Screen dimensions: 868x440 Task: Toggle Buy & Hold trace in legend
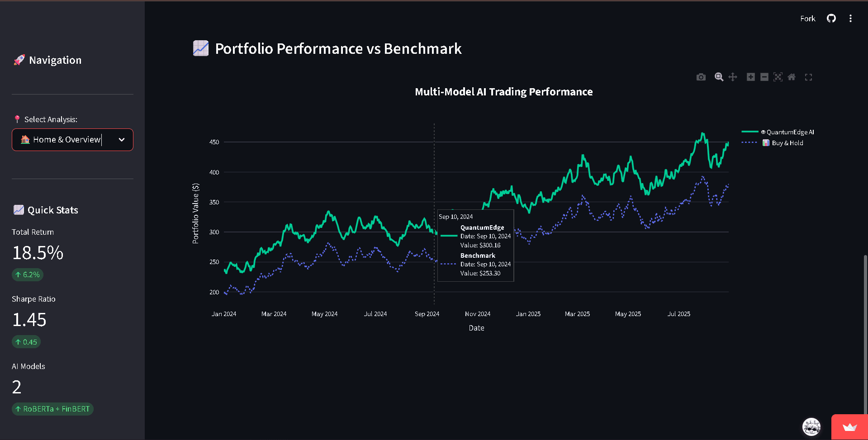click(x=787, y=143)
